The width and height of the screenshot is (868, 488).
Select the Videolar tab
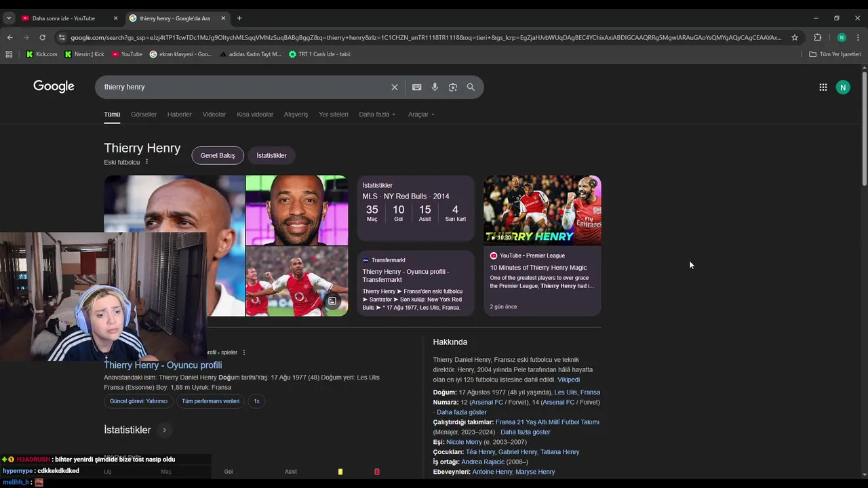[x=214, y=115]
